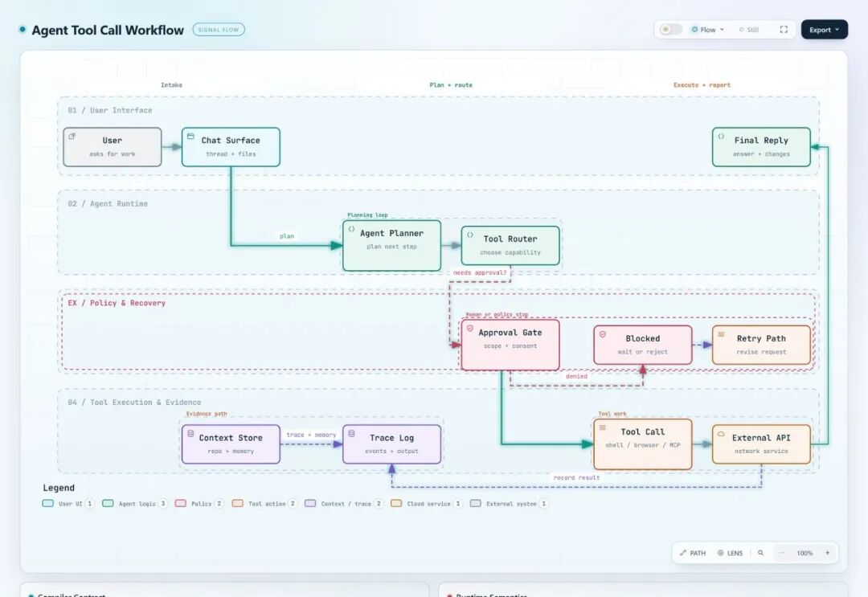This screenshot has height=597, width=868.
Task: Click the Retry Path node list icon
Action: tap(721, 334)
